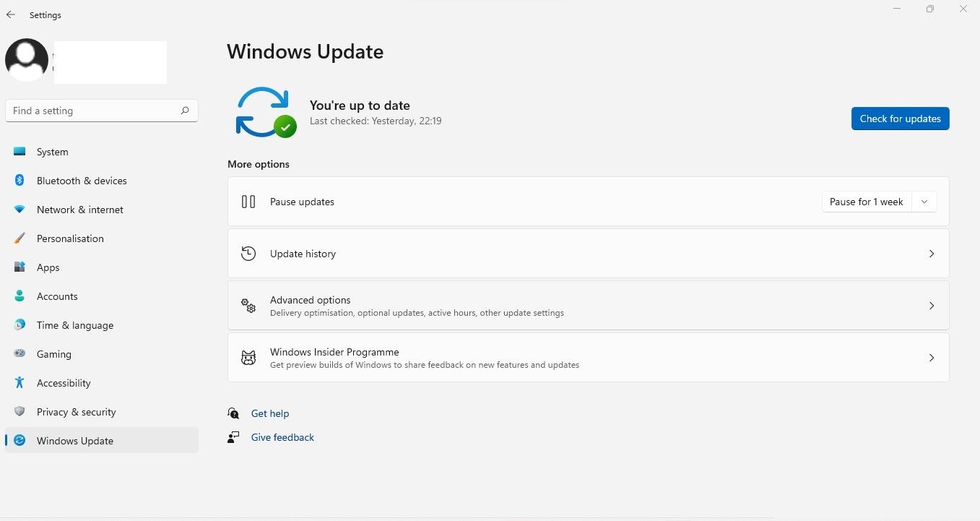The height and width of the screenshot is (521, 980).
Task: Select Personalisation in the sidebar
Action: [x=102, y=238]
